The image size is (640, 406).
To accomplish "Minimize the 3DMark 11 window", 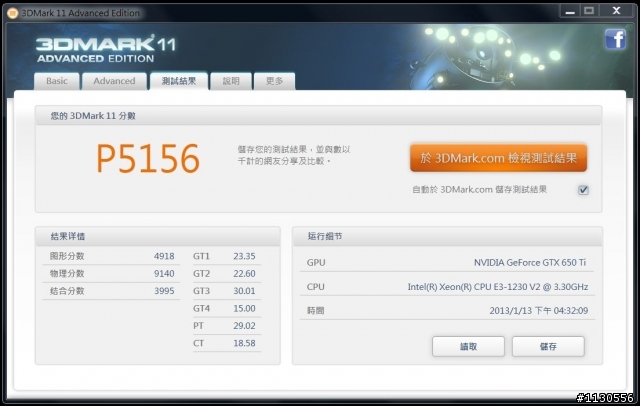I will pos(570,11).
